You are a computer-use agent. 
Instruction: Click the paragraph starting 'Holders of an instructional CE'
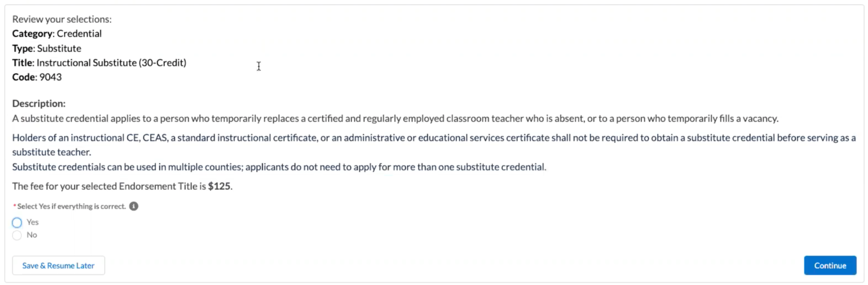[434, 145]
